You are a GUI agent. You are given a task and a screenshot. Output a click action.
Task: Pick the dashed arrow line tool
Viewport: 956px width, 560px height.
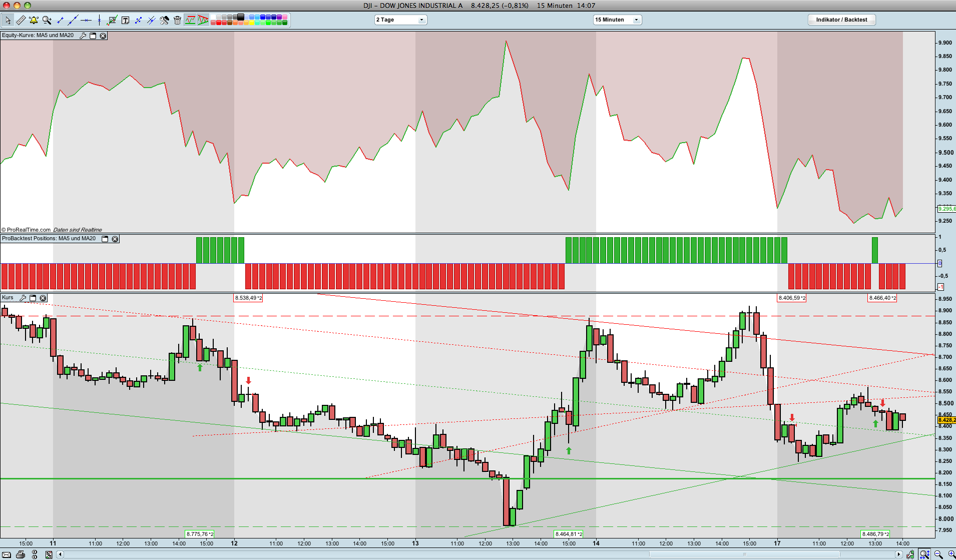coord(138,20)
